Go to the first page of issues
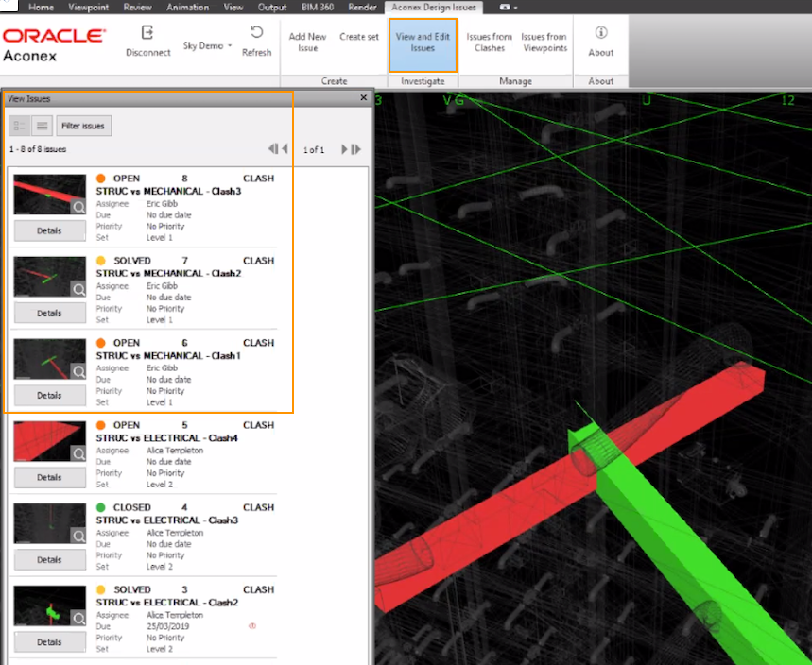This screenshot has height=665, width=812. (x=272, y=149)
